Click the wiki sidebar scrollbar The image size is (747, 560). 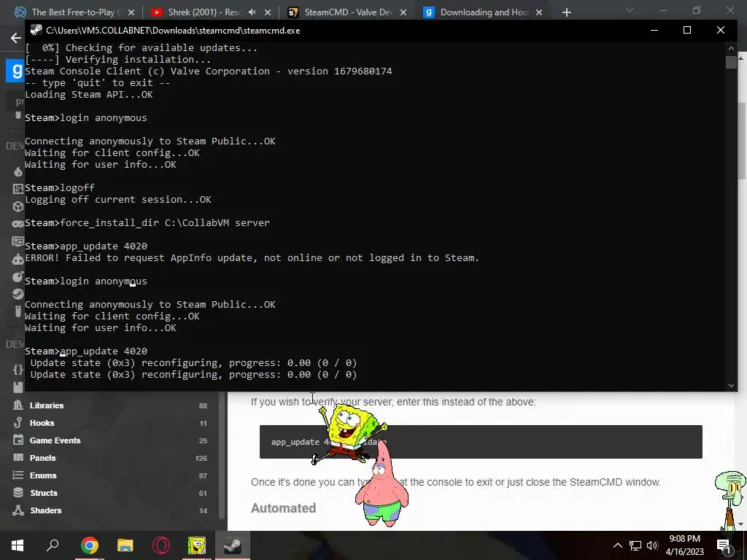(x=222, y=455)
